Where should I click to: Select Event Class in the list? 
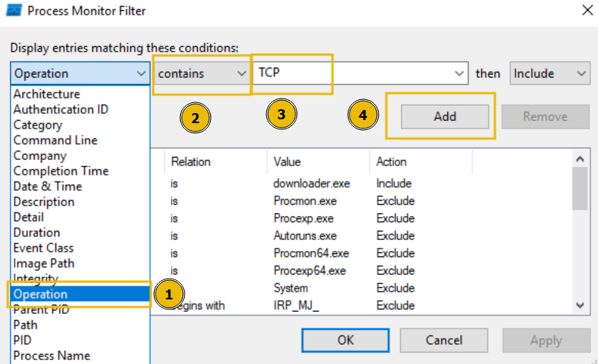tap(43, 248)
